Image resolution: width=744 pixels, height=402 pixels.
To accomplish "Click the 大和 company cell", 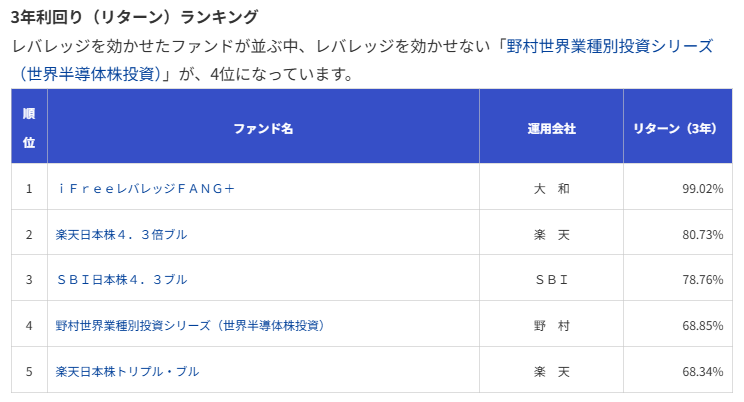I will point(551,188).
